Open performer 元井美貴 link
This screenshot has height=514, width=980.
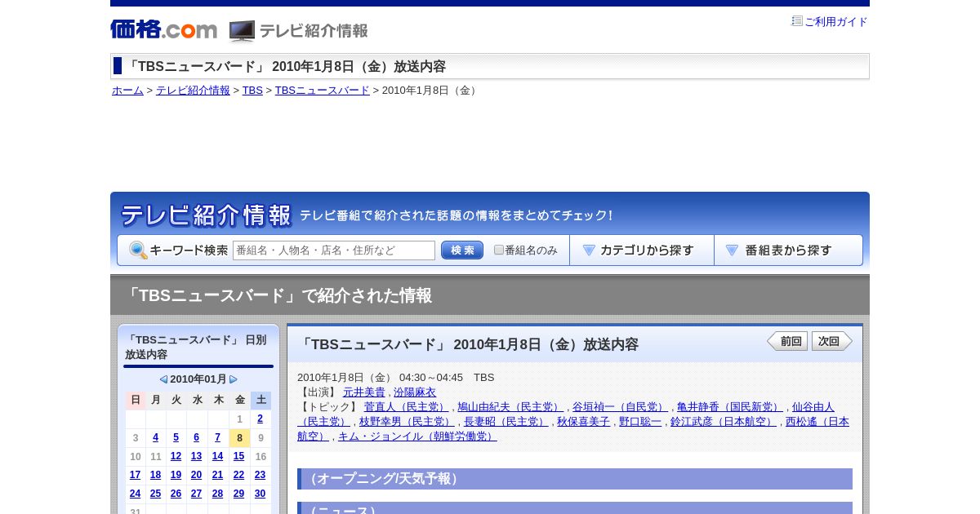click(x=363, y=392)
